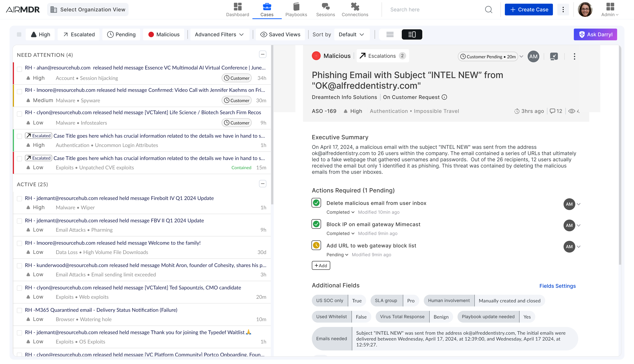Toggle the Malicious filter
The image size is (634, 364).
point(164,34)
